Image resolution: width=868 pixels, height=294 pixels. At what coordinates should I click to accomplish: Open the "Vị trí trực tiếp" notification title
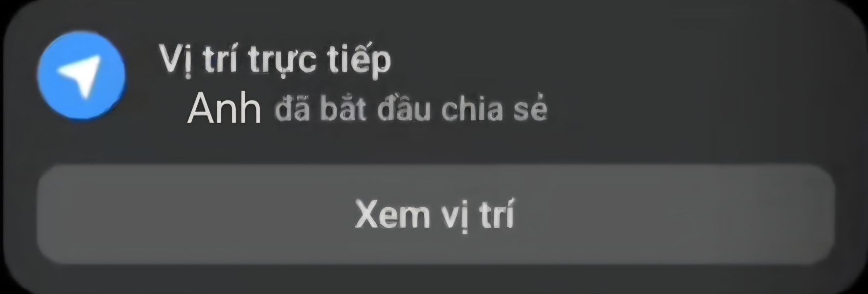click(x=275, y=61)
